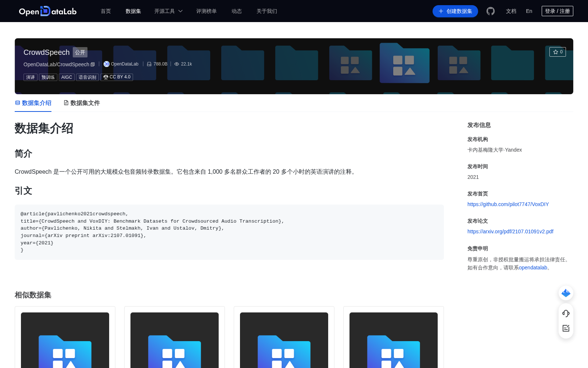588x368 pixels.
Task: Click the opendatalab contact link
Action: click(x=533, y=268)
